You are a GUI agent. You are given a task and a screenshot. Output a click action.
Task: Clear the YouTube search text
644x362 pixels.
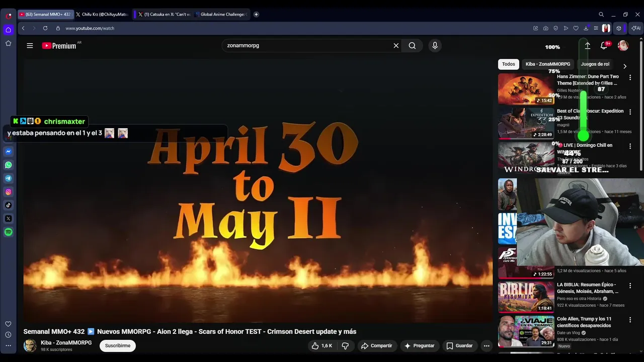coord(396,46)
